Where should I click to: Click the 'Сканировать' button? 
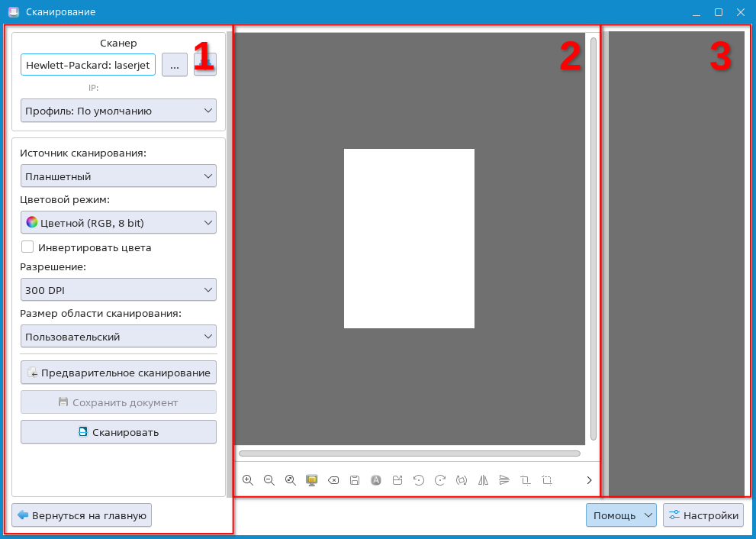[x=118, y=432]
